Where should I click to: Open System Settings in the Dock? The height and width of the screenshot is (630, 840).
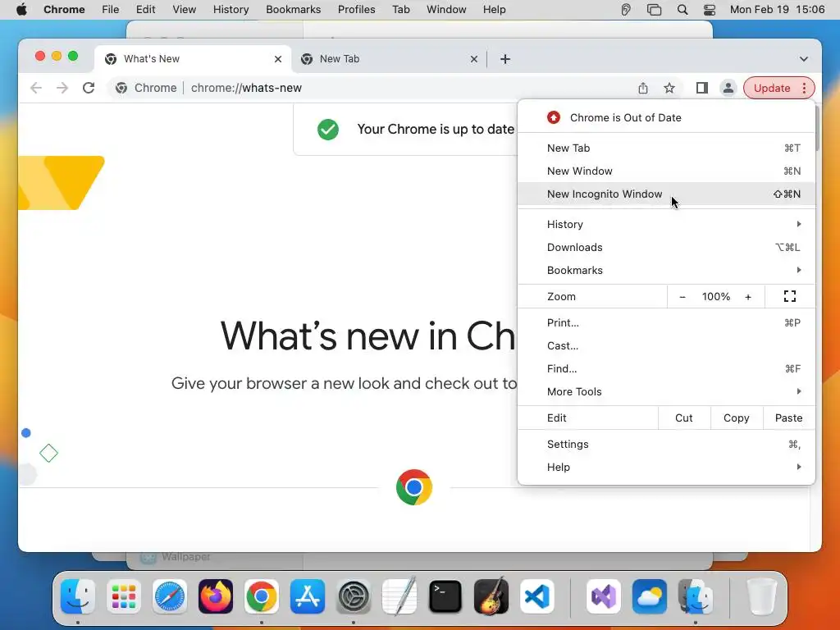[x=354, y=596]
